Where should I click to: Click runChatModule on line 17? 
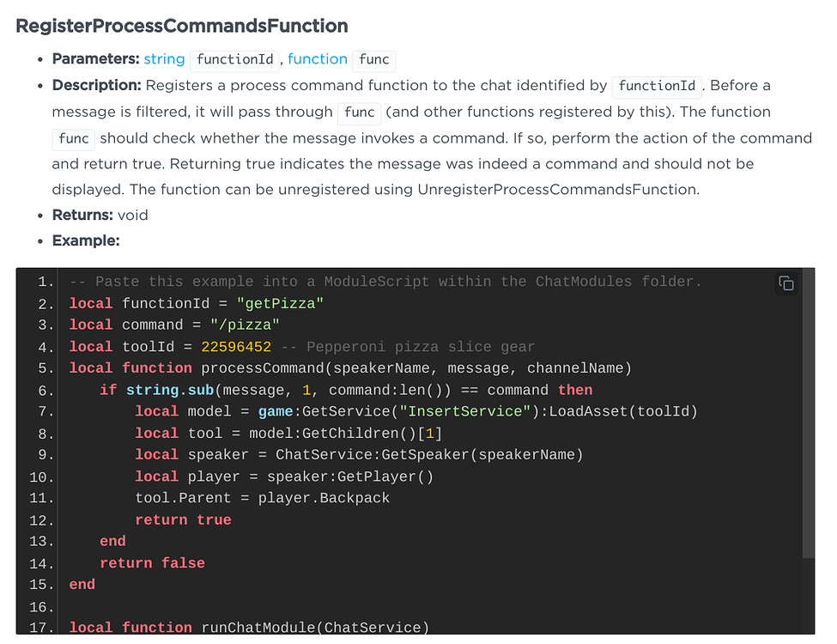[x=258, y=628]
